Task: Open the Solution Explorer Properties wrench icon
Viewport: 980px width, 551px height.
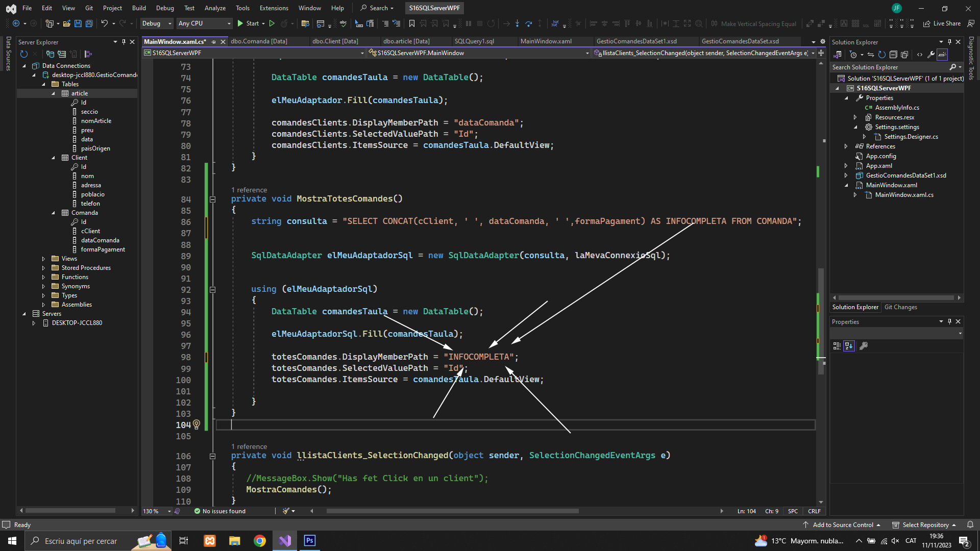Action: (x=930, y=55)
